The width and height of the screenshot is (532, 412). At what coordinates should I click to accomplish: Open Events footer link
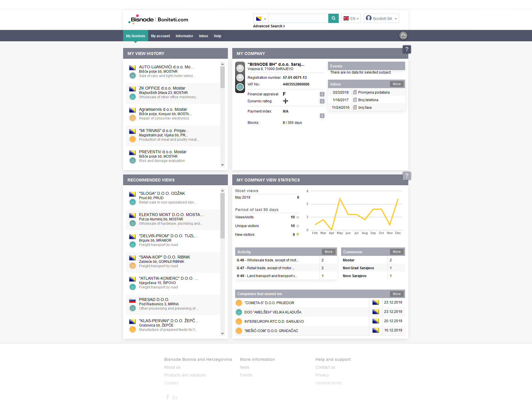pos(246,375)
